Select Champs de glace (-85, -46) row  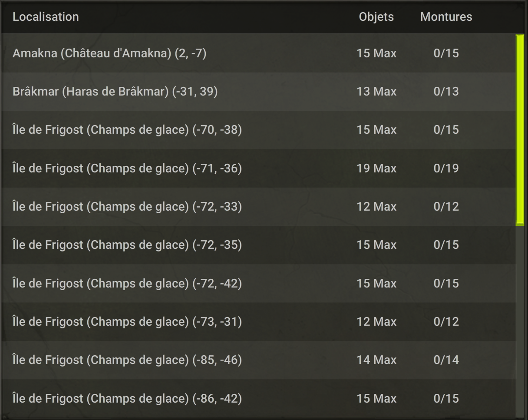point(258,360)
